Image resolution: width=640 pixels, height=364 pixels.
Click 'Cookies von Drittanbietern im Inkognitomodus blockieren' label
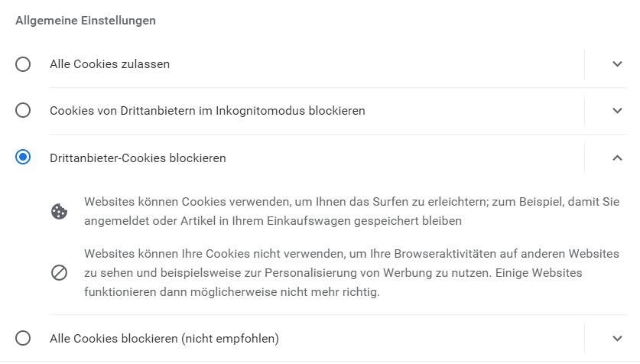207,111
